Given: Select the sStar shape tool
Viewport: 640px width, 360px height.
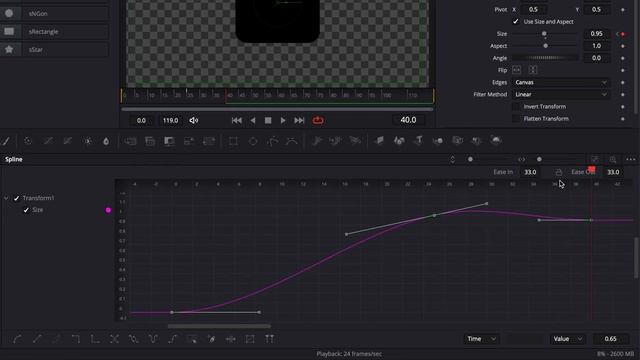Looking at the screenshot, I should tap(54, 49).
